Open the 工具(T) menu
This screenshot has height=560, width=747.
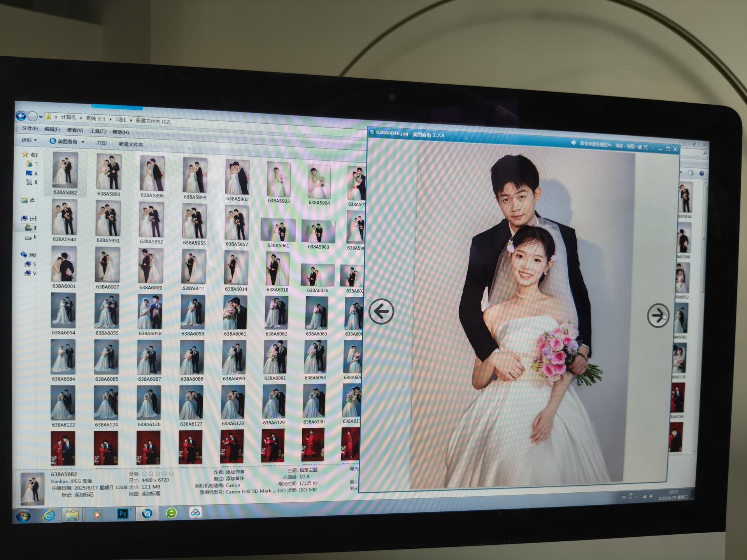pyautogui.click(x=98, y=131)
